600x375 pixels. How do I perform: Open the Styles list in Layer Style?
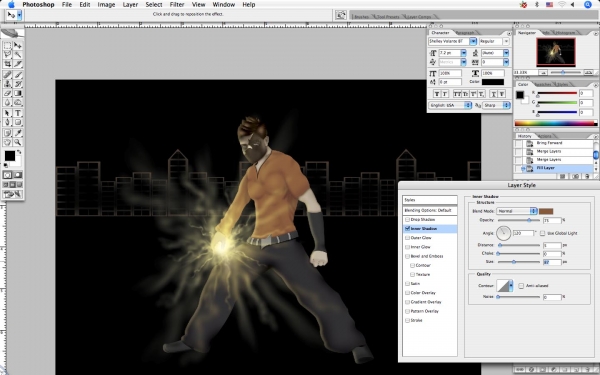coord(430,200)
